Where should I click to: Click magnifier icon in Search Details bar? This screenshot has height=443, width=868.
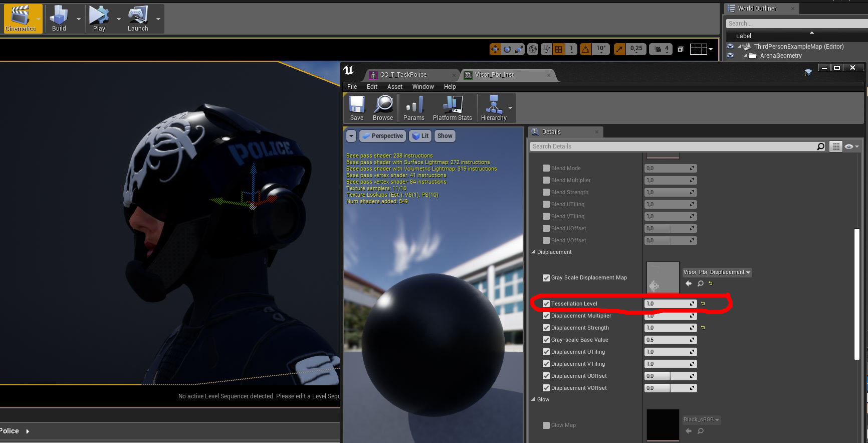point(820,146)
